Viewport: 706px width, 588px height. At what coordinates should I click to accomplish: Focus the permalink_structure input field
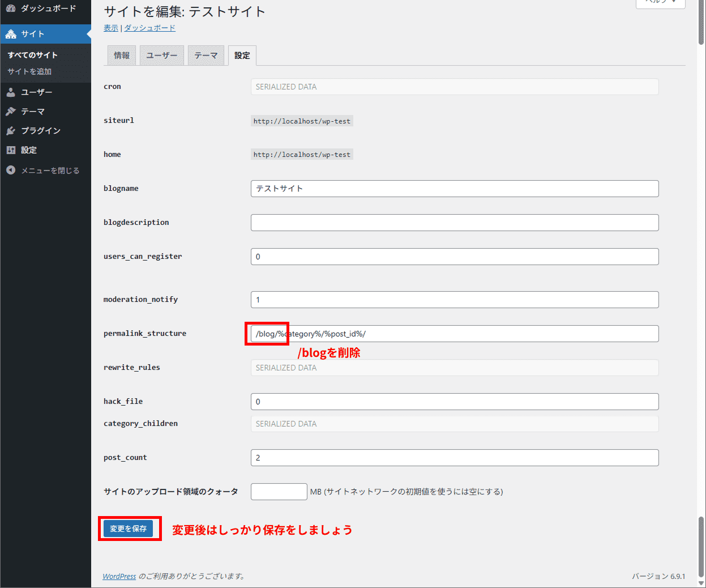click(x=453, y=334)
